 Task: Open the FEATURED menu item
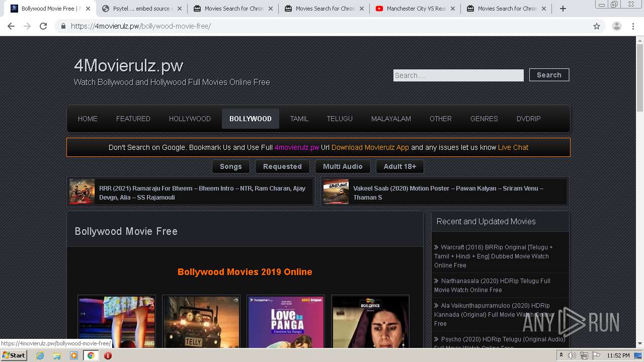point(133,119)
